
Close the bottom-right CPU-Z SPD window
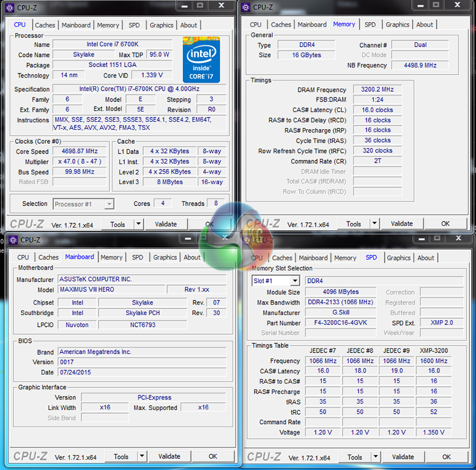point(458,238)
